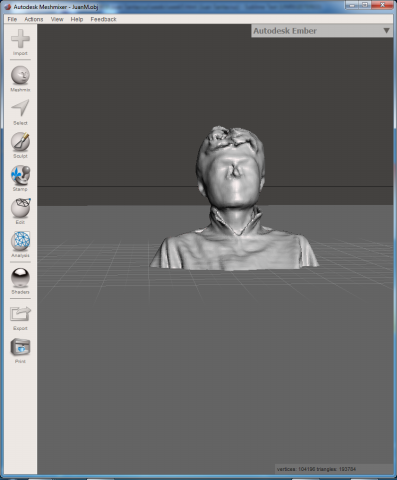Open the Help menu

click(77, 19)
